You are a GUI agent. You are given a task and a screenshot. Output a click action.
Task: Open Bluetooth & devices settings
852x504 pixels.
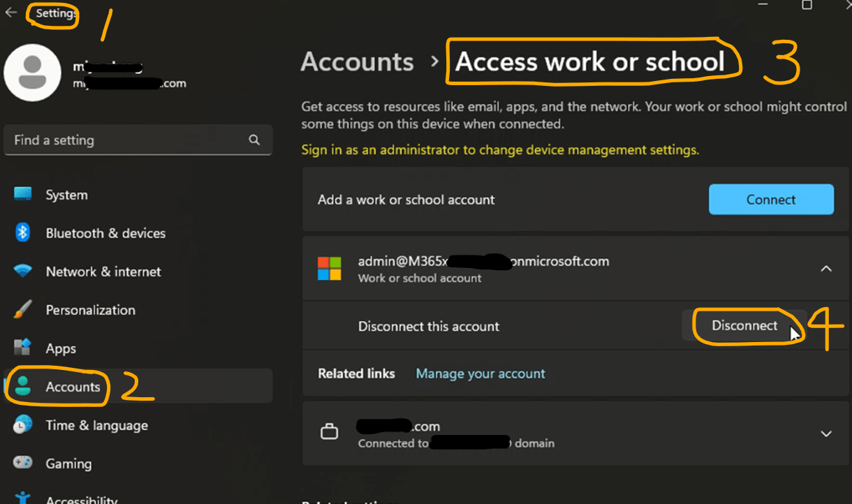point(138,233)
